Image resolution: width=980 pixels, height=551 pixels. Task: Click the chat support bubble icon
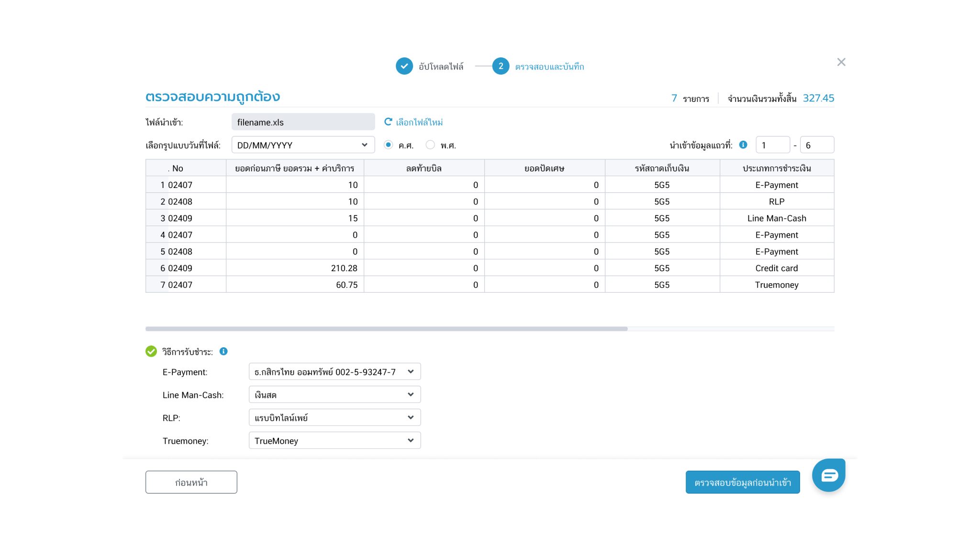coord(829,475)
